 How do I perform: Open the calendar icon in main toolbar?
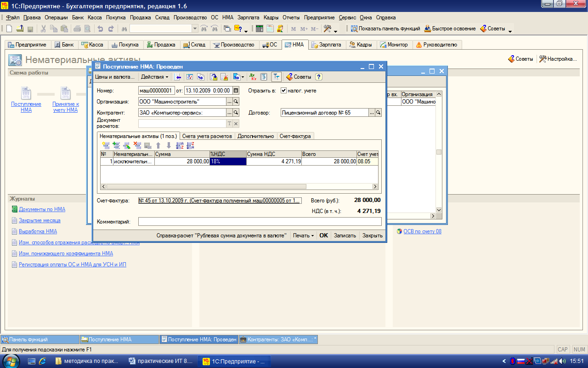270,29
